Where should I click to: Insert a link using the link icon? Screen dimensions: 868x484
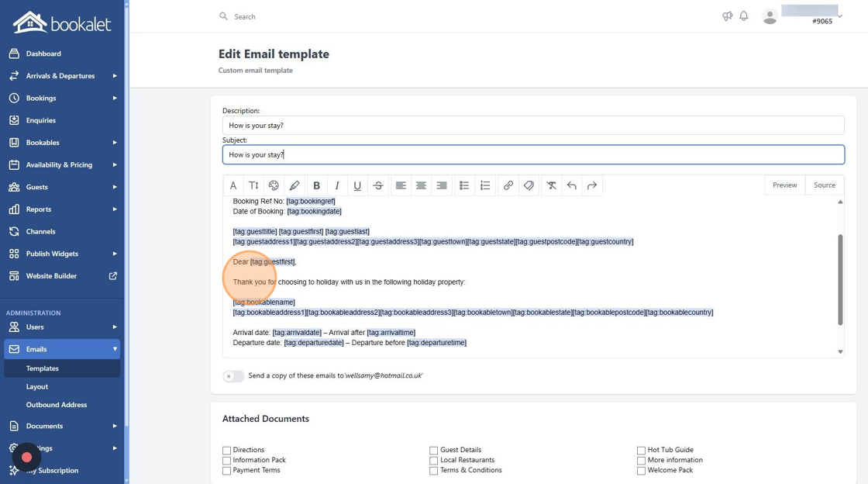coord(508,185)
